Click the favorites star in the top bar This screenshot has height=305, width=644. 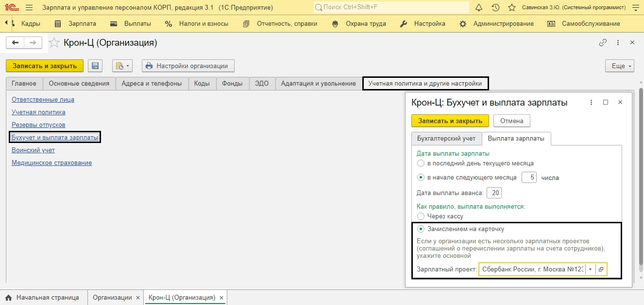(x=511, y=8)
